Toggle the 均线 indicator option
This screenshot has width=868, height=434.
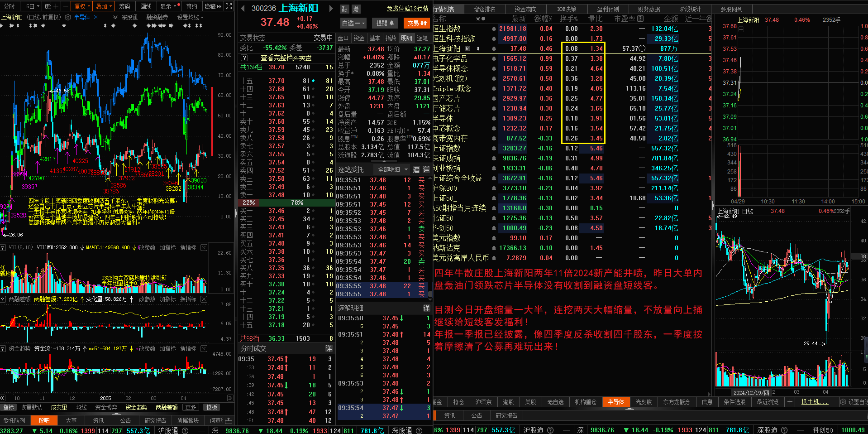click(x=81, y=407)
